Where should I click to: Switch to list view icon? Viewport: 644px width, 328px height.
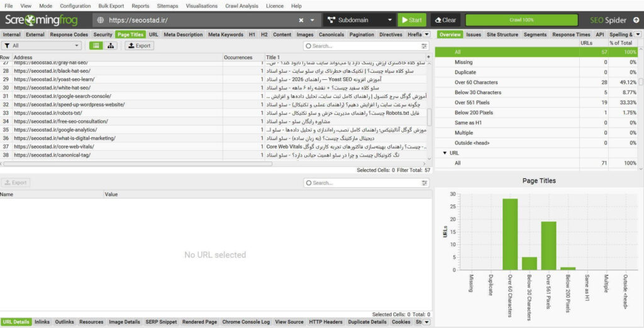96,46
